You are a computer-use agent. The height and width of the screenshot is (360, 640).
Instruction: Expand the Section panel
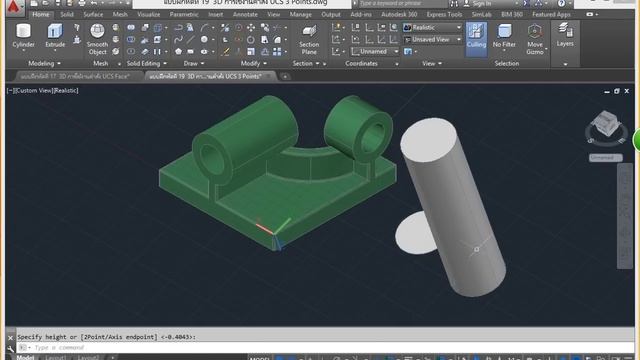click(306, 63)
